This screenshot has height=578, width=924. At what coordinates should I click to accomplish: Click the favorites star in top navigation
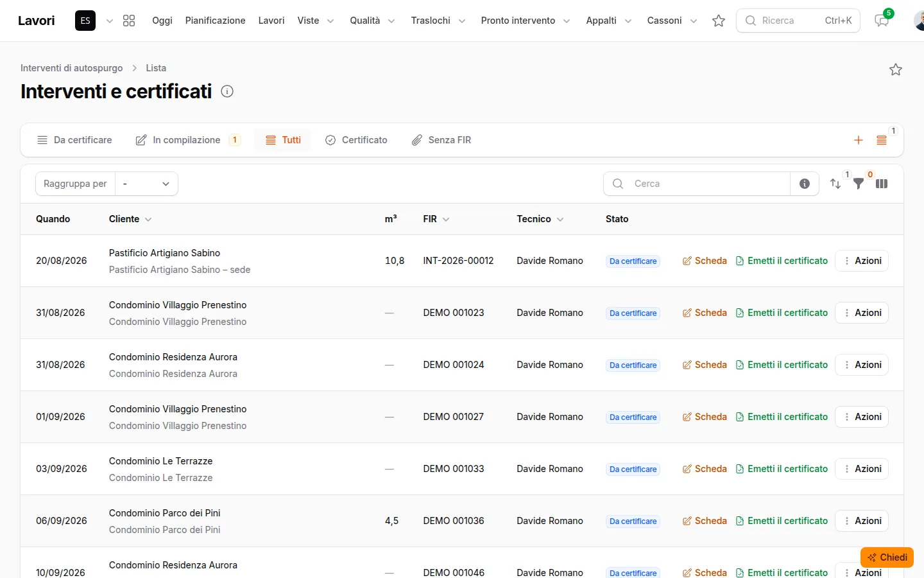[719, 21]
